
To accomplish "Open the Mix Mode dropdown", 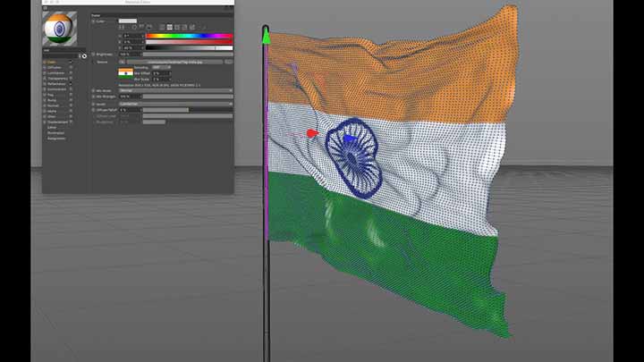I will [175, 90].
